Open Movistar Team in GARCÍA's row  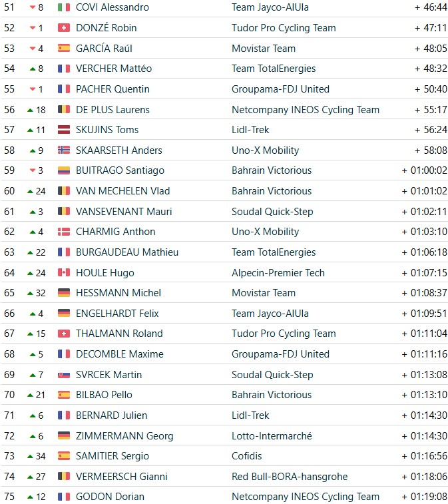264,48
